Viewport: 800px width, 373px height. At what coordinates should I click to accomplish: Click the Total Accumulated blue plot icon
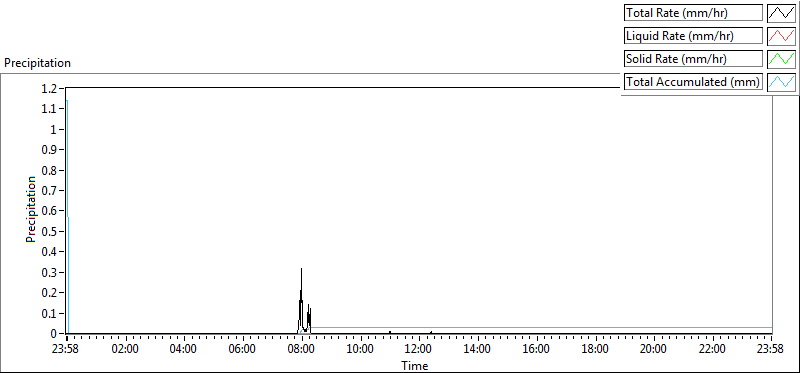782,82
